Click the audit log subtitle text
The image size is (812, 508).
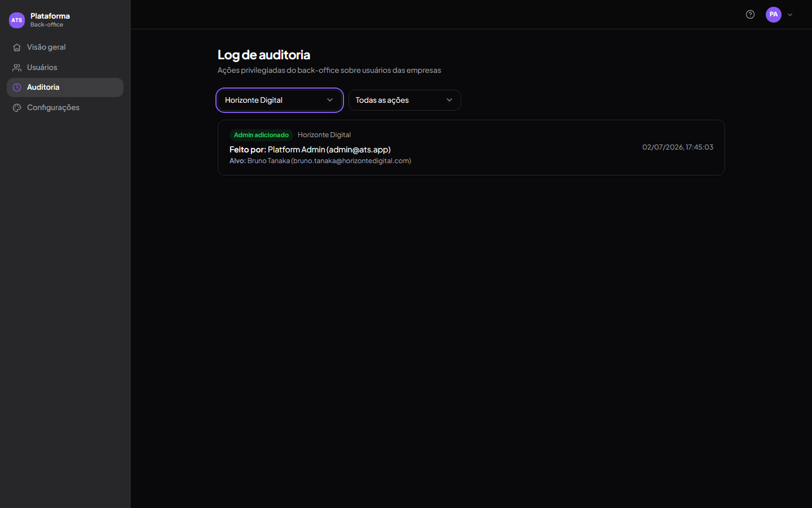coord(329,71)
